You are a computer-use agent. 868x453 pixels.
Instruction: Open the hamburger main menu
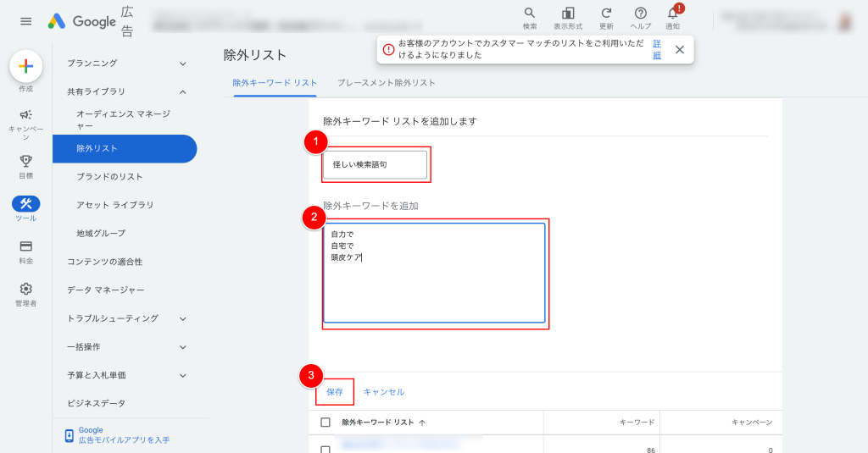point(25,21)
